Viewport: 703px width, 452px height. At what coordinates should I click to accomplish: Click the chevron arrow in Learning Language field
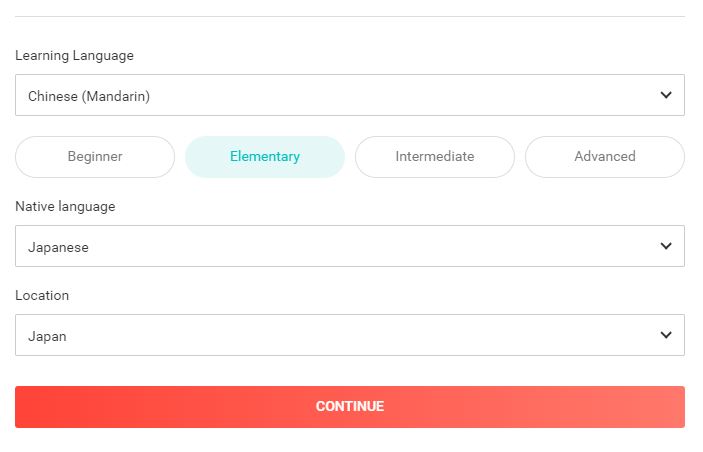tap(666, 95)
